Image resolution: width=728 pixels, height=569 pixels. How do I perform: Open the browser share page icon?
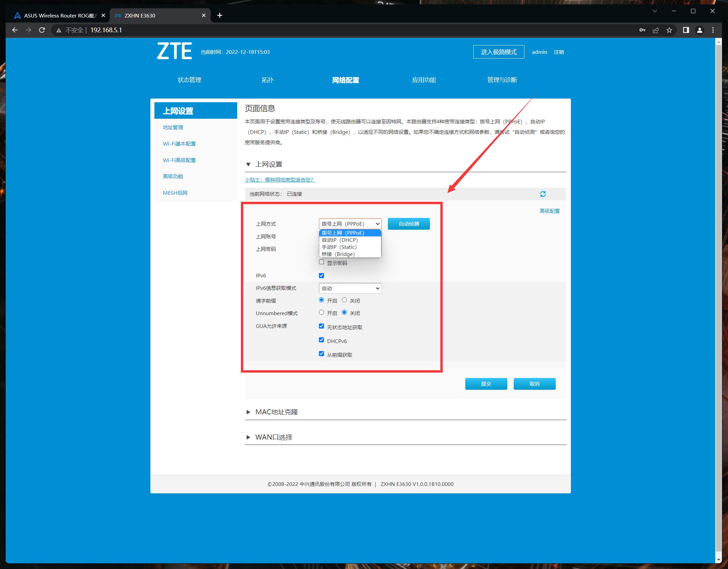pyautogui.click(x=656, y=30)
